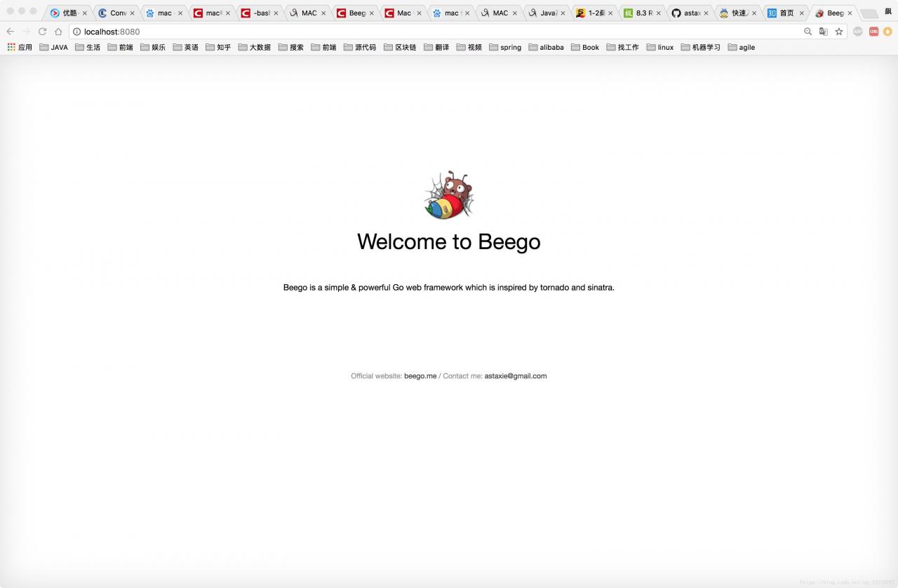This screenshot has width=898, height=588.
Task: View site information for localhost
Action: 77,32
